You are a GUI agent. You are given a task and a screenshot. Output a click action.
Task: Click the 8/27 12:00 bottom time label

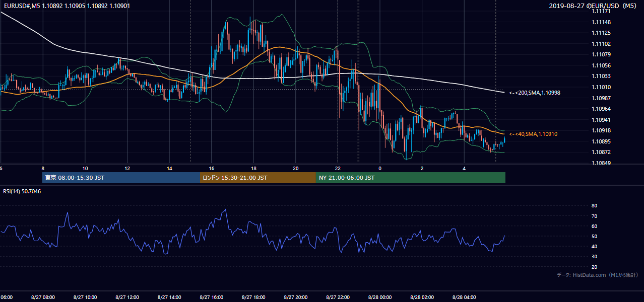coord(127,297)
